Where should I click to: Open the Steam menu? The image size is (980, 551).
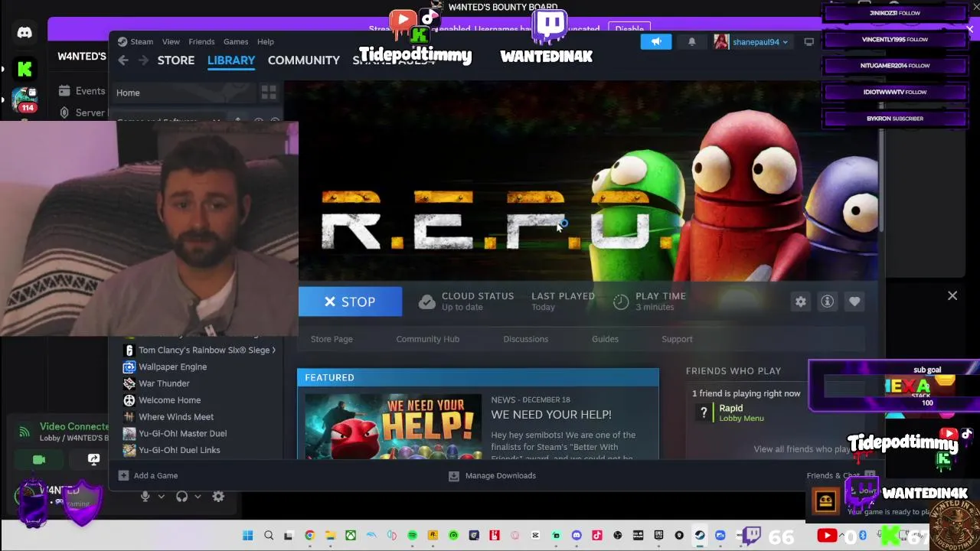click(x=141, y=42)
